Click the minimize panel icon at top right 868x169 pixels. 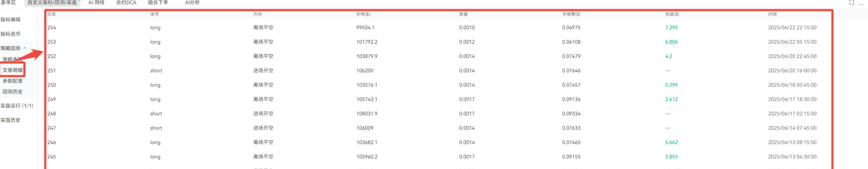(x=861, y=4)
